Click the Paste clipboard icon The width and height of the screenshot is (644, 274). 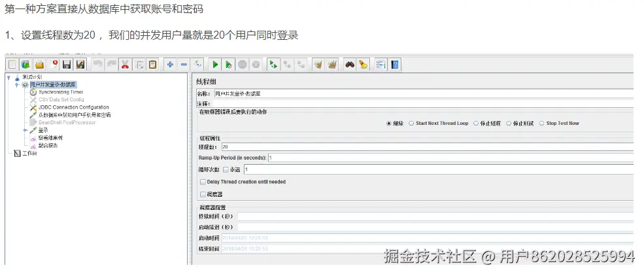(153, 65)
